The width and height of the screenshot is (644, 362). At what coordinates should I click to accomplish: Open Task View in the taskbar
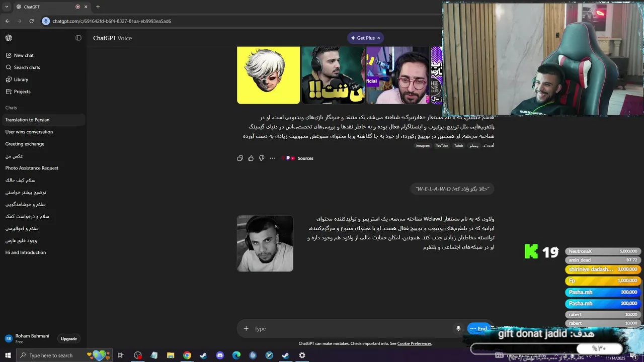[121, 355]
